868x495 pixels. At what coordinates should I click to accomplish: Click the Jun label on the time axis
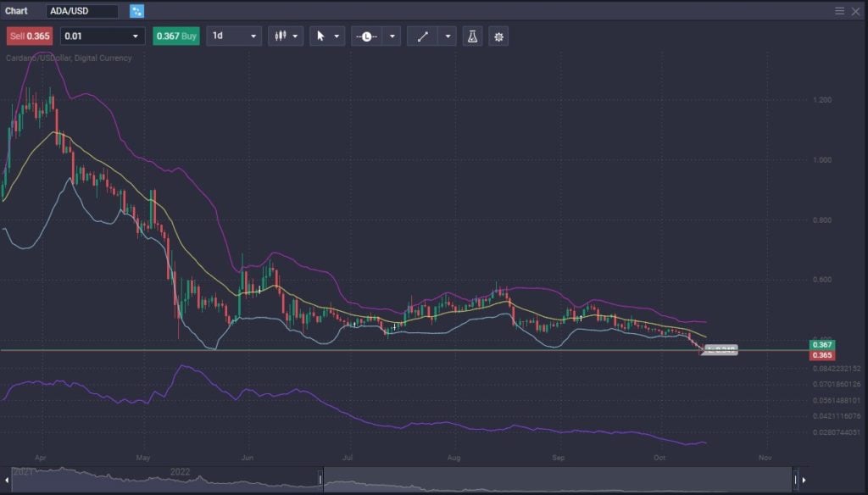coord(247,458)
